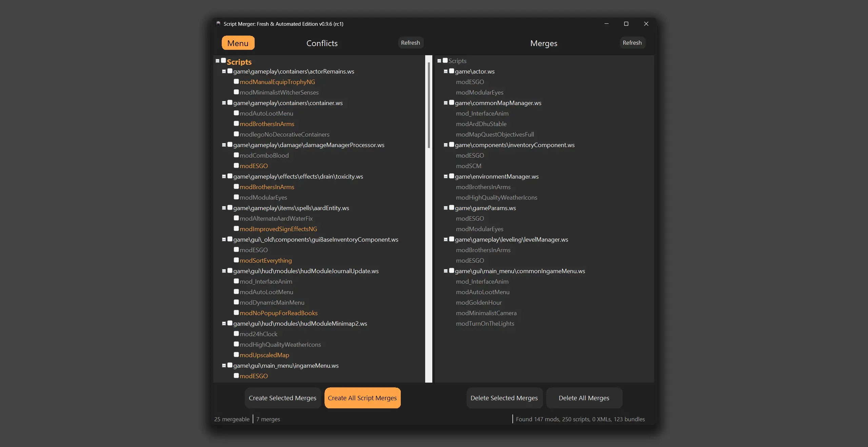Select all conflicts via the Scripts checkbox
The height and width of the screenshot is (447, 868).
[x=223, y=60]
